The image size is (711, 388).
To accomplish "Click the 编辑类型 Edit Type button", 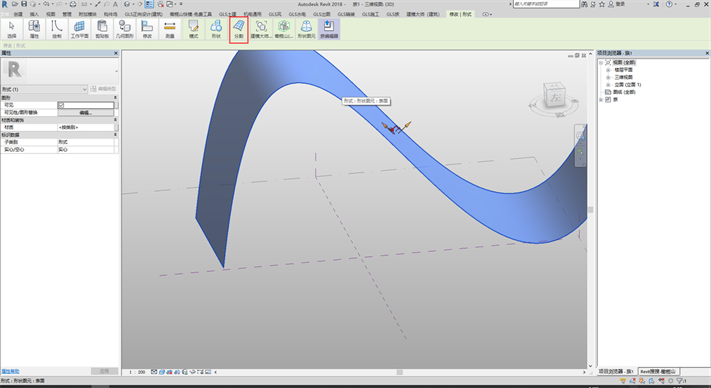I will point(103,89).
